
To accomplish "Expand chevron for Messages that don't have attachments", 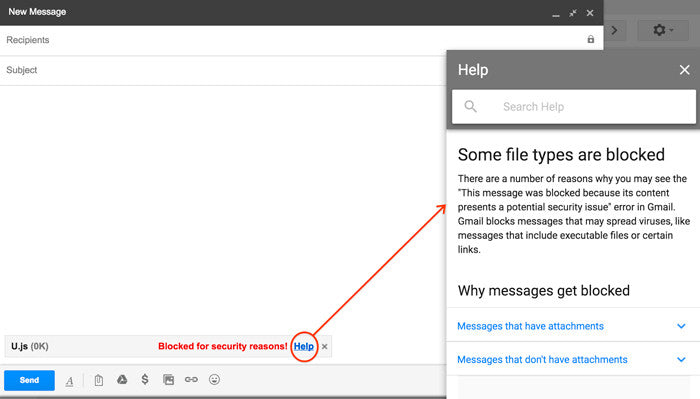I will [681, 359].
